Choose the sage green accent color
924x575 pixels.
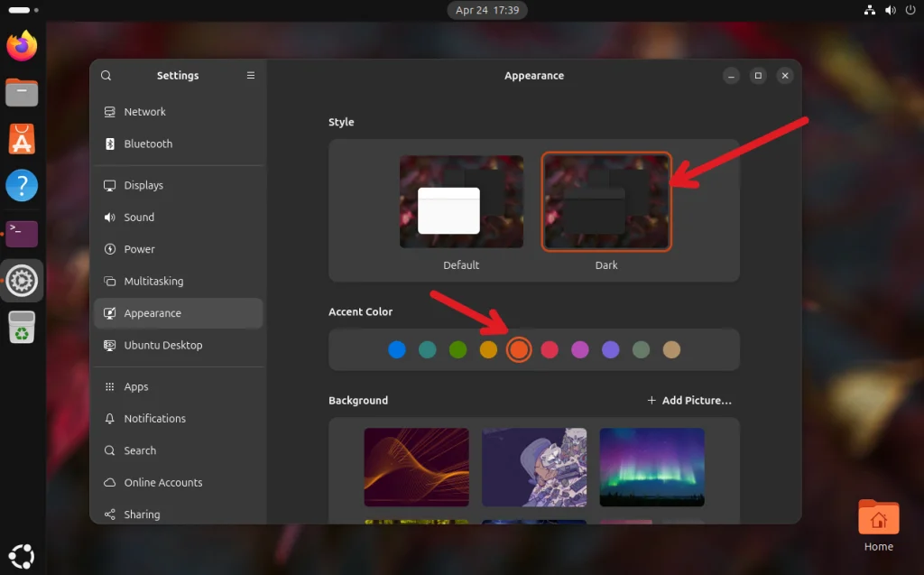point(642,349)
